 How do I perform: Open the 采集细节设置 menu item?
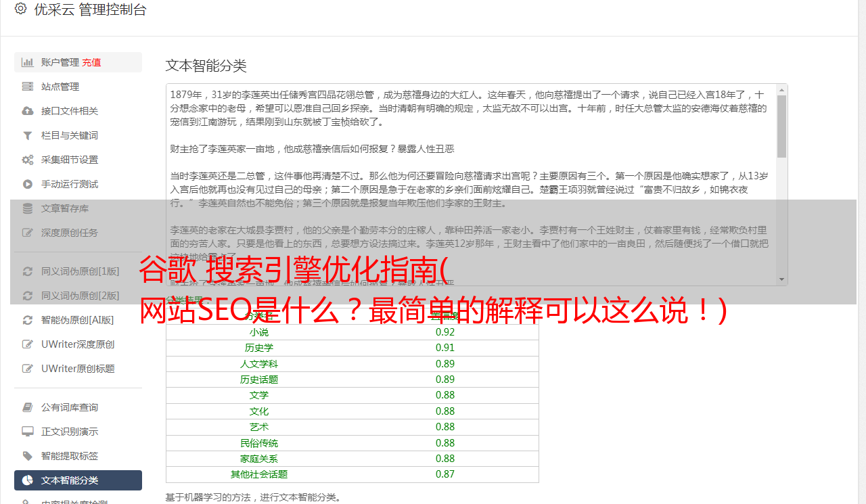click(78, 160)
